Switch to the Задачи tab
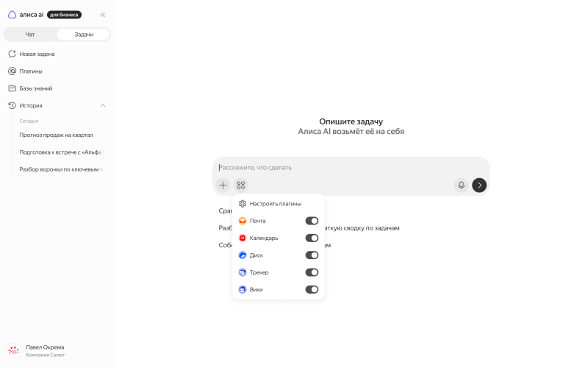Image resolution: width=588 pixels, height=368 pixels. click(84, 34)
